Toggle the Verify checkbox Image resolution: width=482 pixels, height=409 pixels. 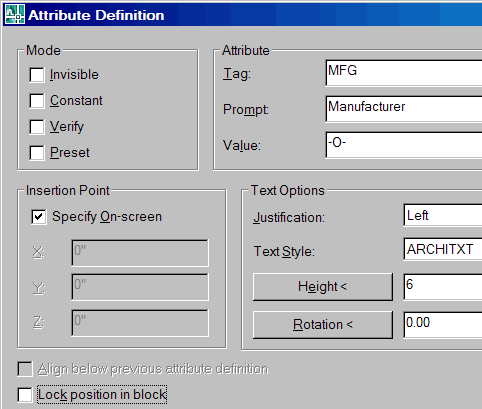tap(37, 127)
